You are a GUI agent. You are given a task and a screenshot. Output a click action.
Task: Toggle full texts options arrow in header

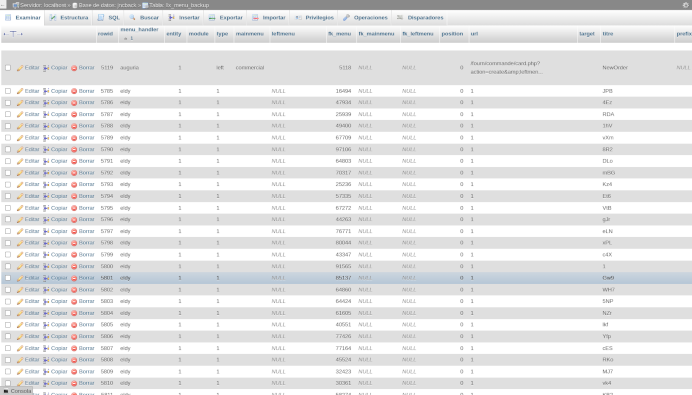[13, 34]
